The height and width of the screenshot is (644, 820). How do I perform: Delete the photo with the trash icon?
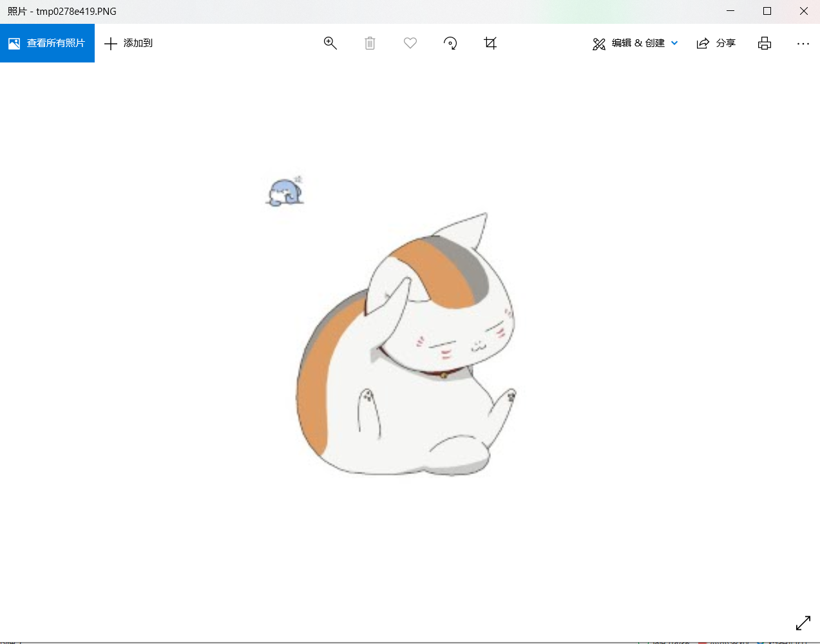370,43
